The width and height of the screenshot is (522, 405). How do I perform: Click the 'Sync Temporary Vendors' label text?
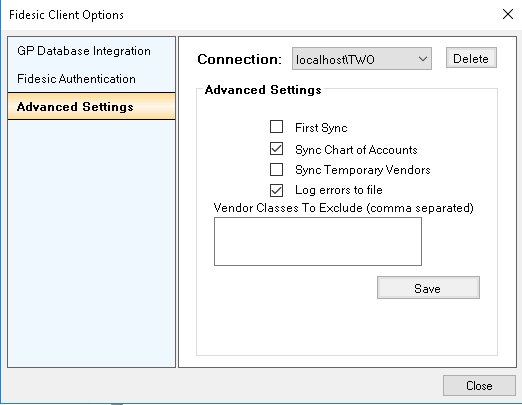[363, 170]
